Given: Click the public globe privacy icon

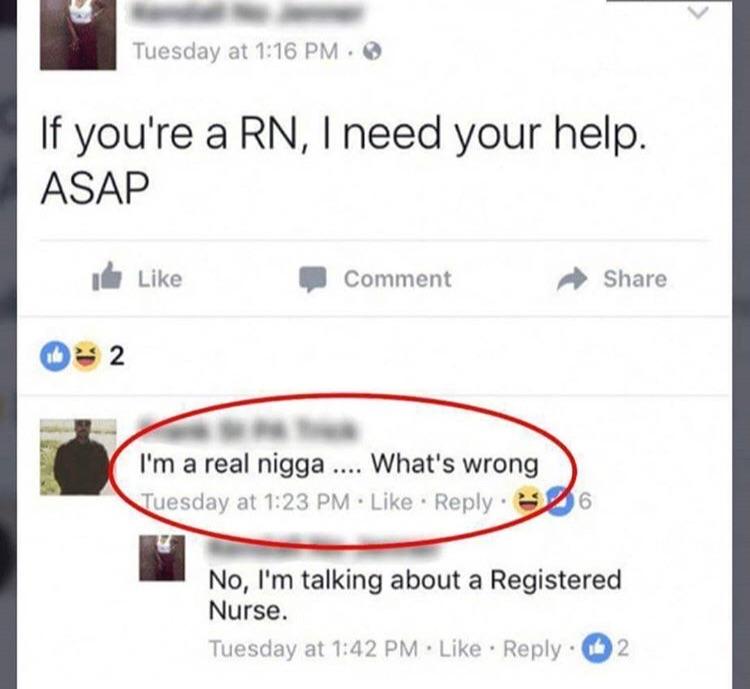Looking at the screenshot, I should pyautogui.click(x=372, y=51).
